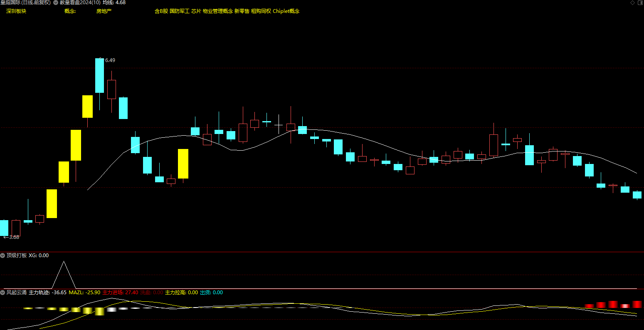The height and width of the screenshot is (330, 644).
Task: Click the 6.49 high price label
Action: pos(110,60)
